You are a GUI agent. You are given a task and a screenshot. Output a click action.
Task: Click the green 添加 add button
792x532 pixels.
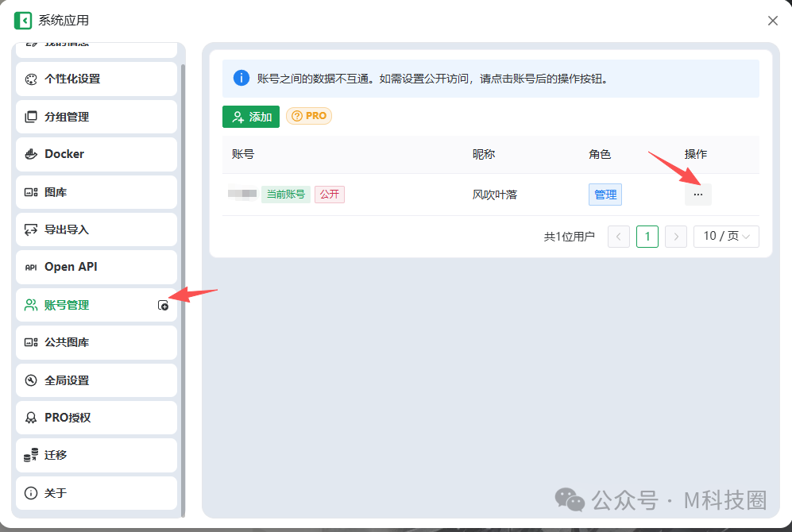click(250, 116)
